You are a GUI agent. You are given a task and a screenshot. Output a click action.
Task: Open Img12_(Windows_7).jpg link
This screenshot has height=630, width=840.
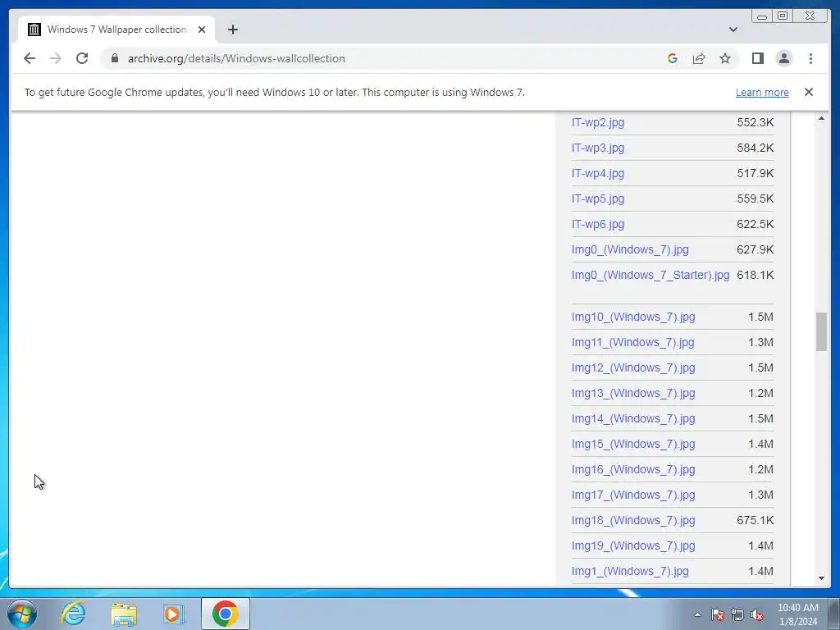(633, 367)
